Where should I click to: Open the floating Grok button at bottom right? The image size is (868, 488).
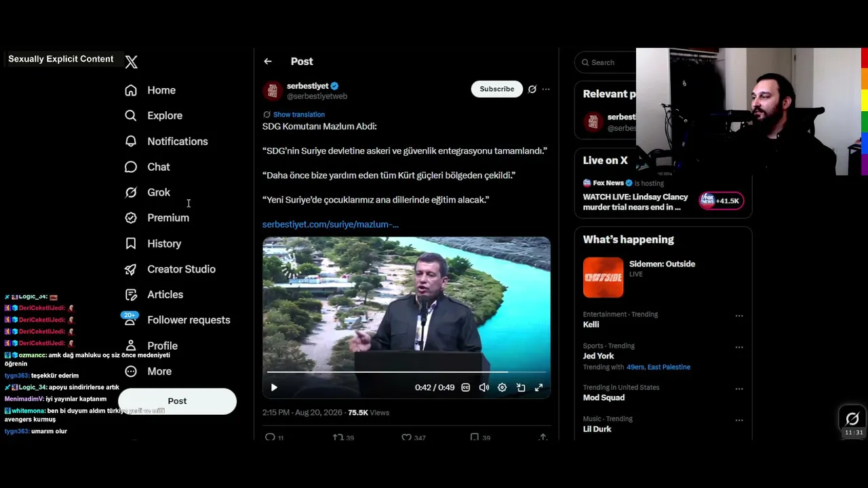pos(852,419)
